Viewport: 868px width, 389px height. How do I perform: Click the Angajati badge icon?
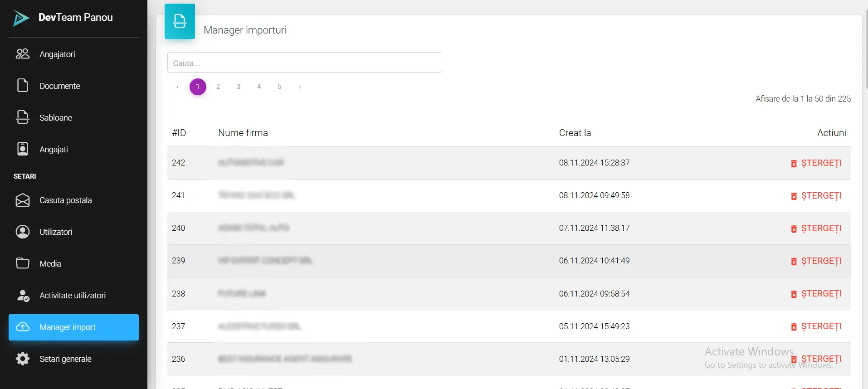23,149
